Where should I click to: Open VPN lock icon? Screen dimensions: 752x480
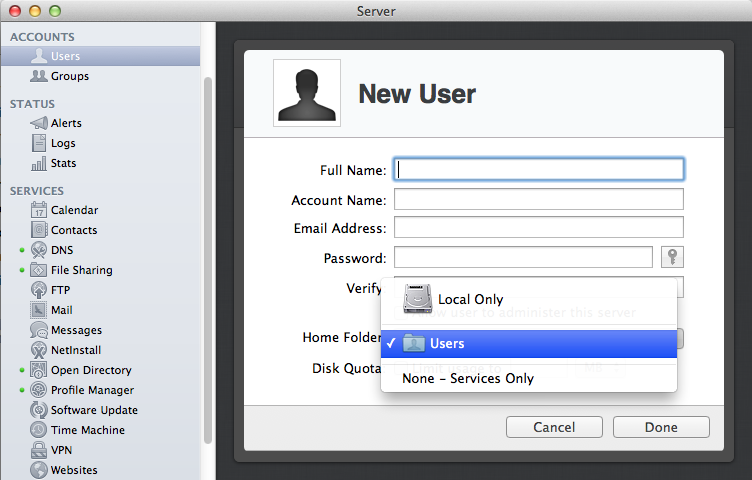(x=39, y=450)
